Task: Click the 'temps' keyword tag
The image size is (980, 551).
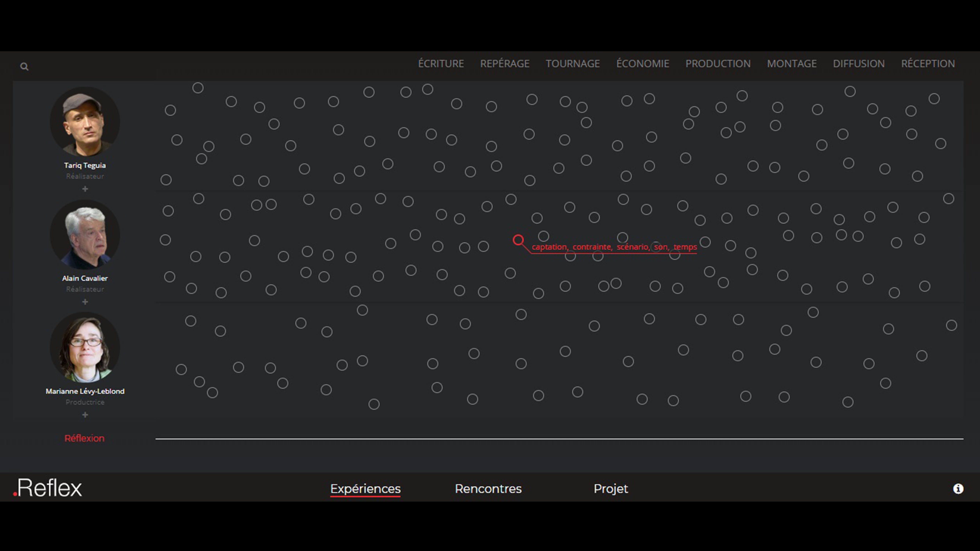Action: click(x=685, y=247)
